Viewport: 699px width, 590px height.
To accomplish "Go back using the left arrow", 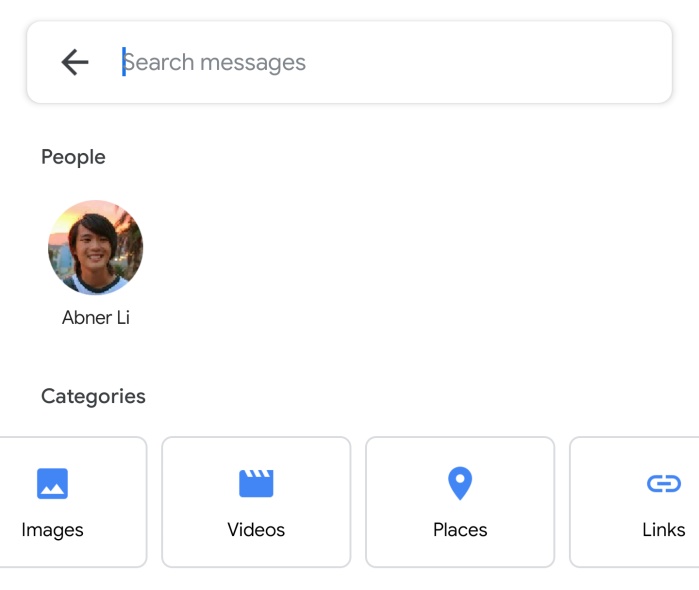I will click(x=75, y=62).
